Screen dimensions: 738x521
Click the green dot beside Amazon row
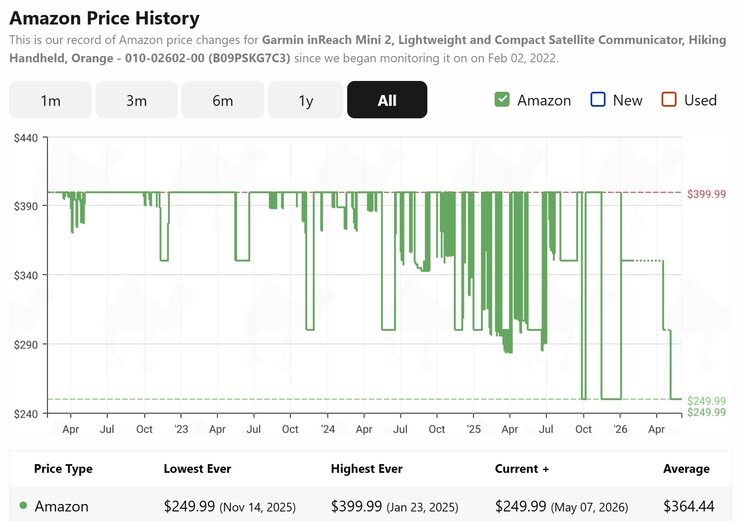click(x=23, y=505)
